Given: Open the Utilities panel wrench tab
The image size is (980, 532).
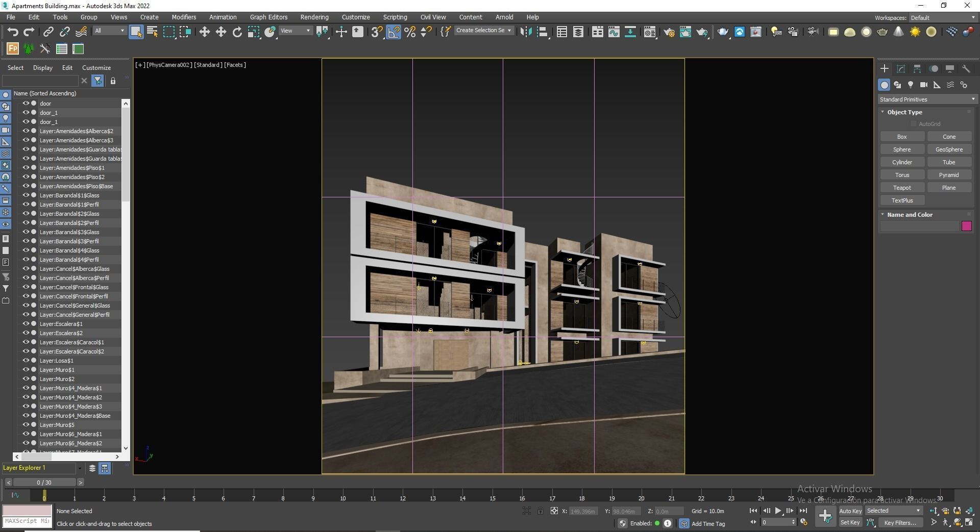Looking at the screenshot, I should coord(966,69).
